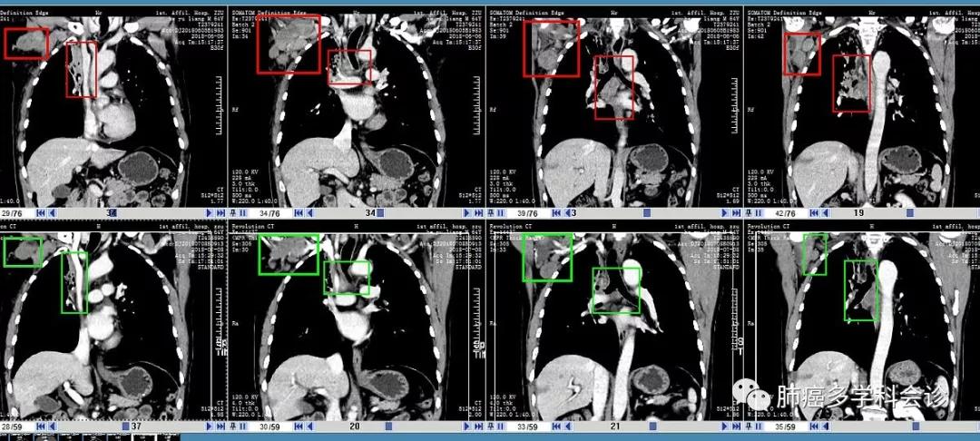
Task: Click the 30/59 frame counter field
Action: click(270, 426)
